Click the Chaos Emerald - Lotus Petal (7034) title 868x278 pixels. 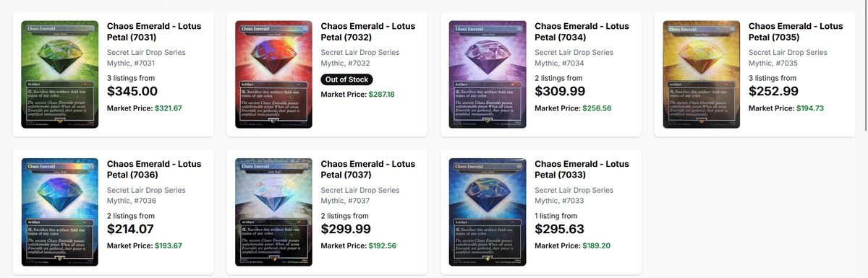pos(582,31)
